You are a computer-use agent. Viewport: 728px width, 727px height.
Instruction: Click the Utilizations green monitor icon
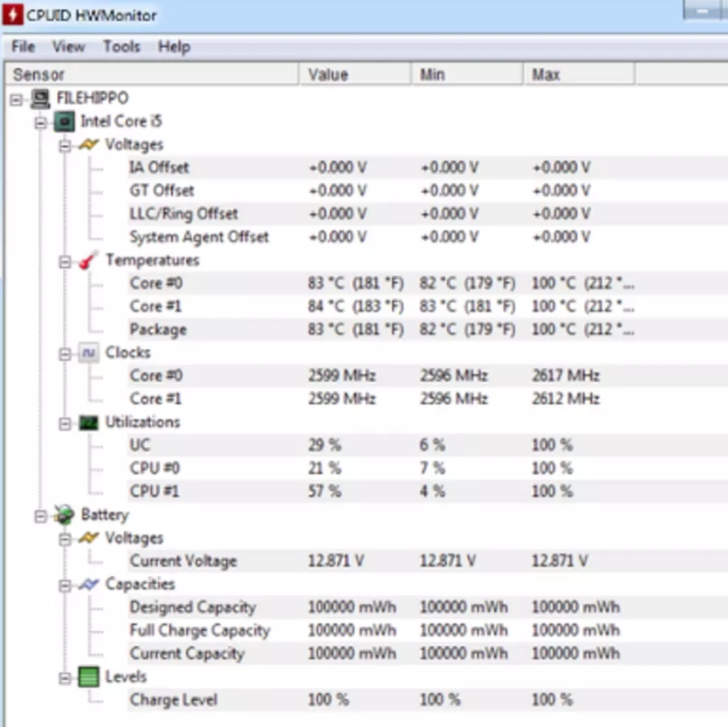pos(89,422)
